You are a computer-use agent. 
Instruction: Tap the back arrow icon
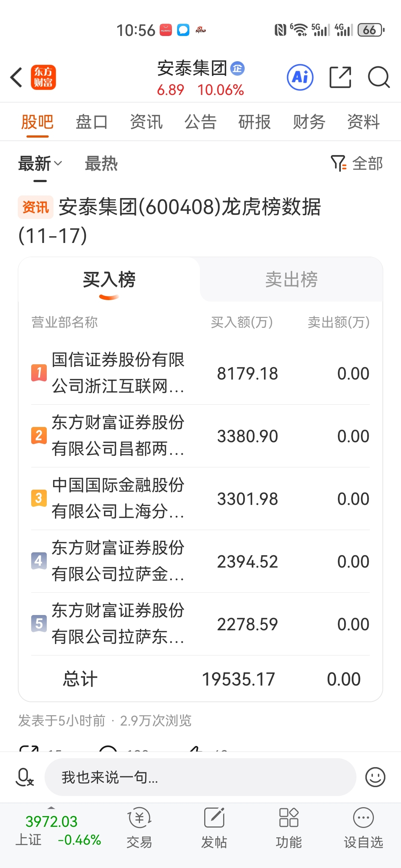[x=17, y=78]
